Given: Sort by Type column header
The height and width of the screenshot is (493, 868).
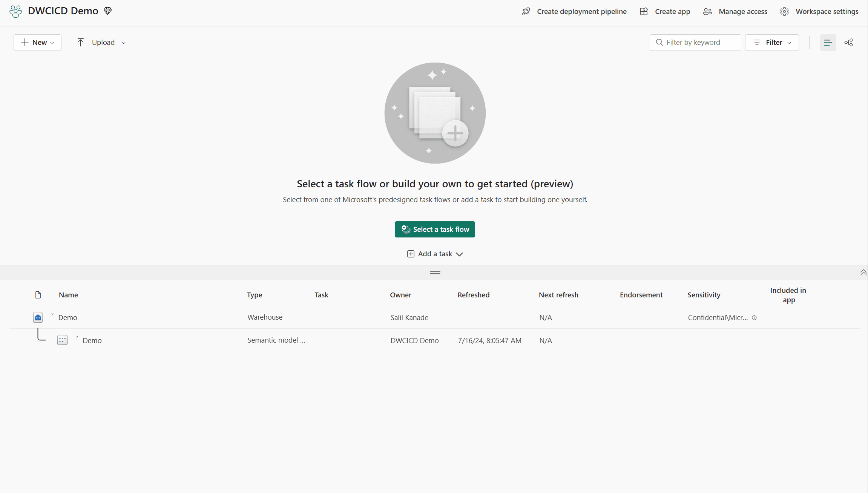Looking at the screenshot, I should 255,295.
